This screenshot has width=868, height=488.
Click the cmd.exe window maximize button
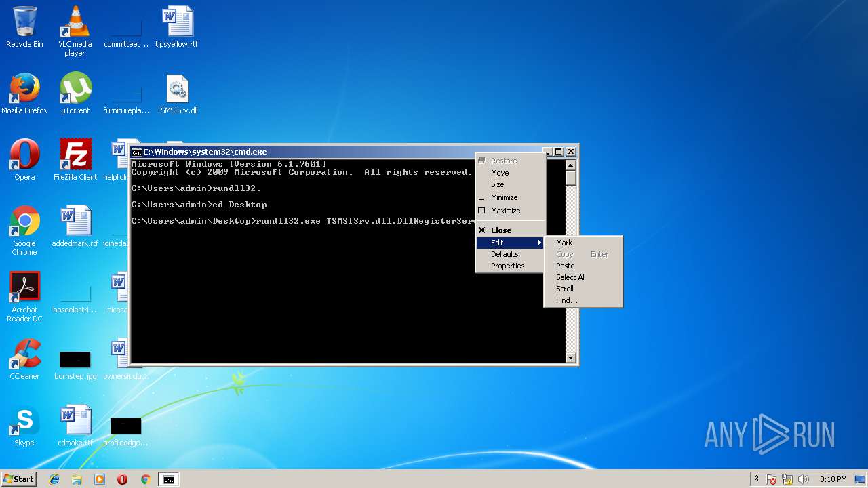[x=559, y=152]
